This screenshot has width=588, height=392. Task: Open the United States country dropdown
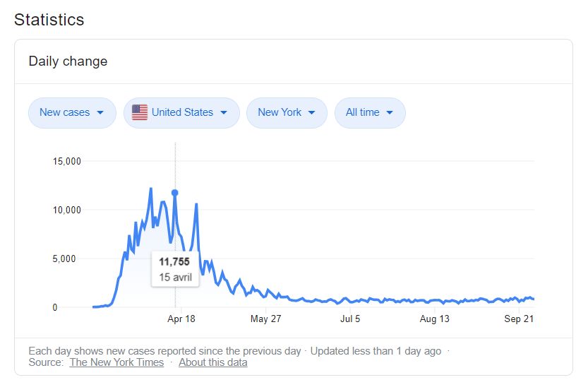[181, 112]
